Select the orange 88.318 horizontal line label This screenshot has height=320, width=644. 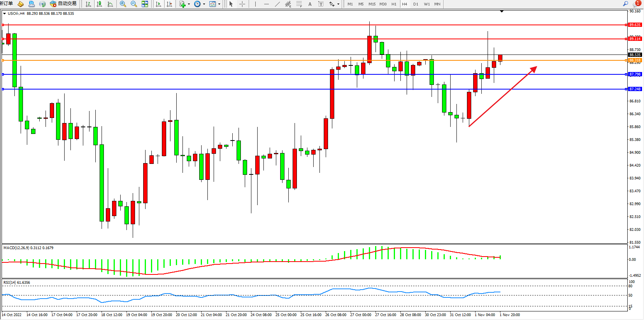pos(635,60)
